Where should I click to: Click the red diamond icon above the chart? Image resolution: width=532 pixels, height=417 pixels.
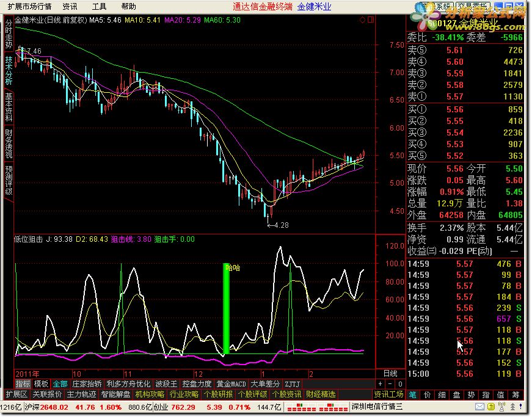point(362,20)
